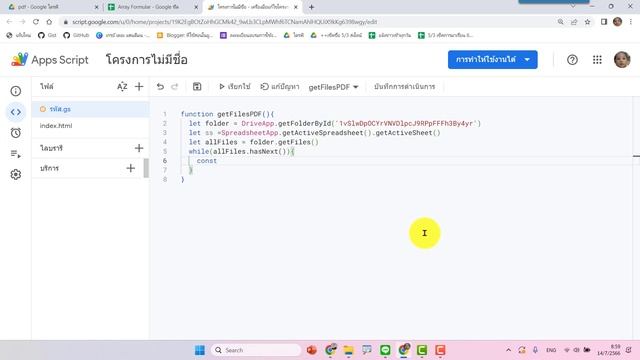This screenshot has height=360, width=640.
Task: Open PowerPoint from taskbar
Action: 312,350
